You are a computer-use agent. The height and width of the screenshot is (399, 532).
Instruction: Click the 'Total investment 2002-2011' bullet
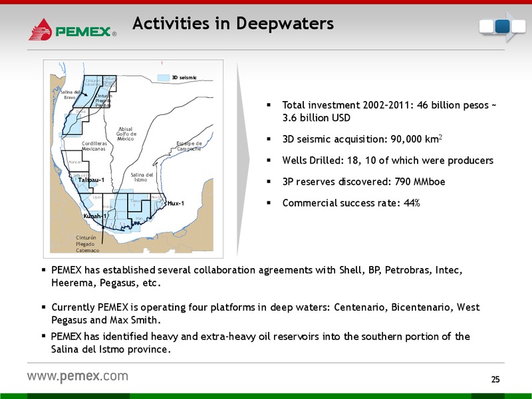coord(389,111)
